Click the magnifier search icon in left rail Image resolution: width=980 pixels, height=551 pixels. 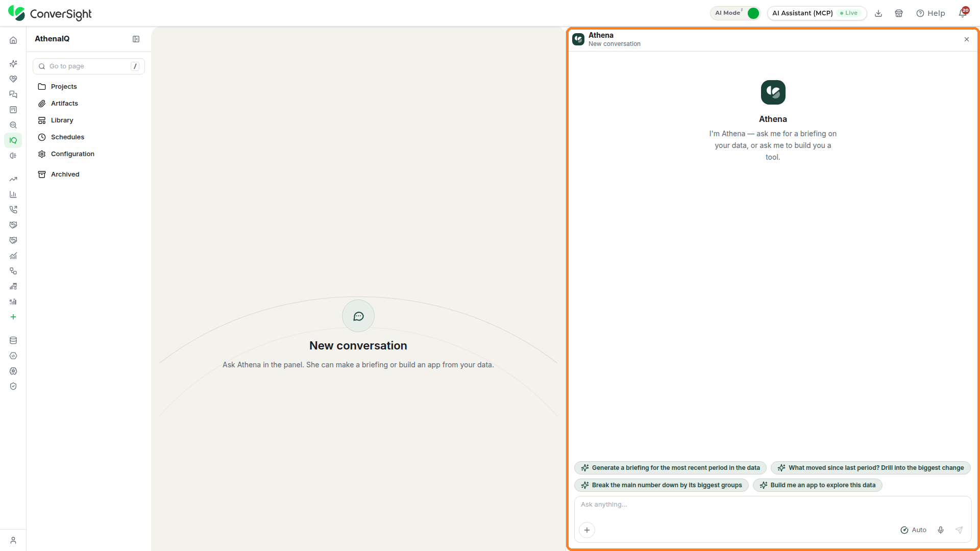pyautogui.click(x=13, y=125)
